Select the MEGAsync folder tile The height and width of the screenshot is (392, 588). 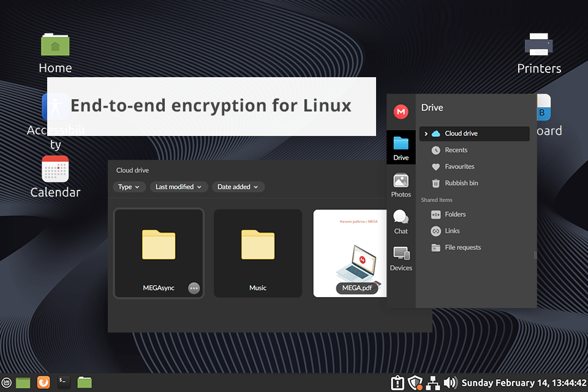click(x=159, y=253)
